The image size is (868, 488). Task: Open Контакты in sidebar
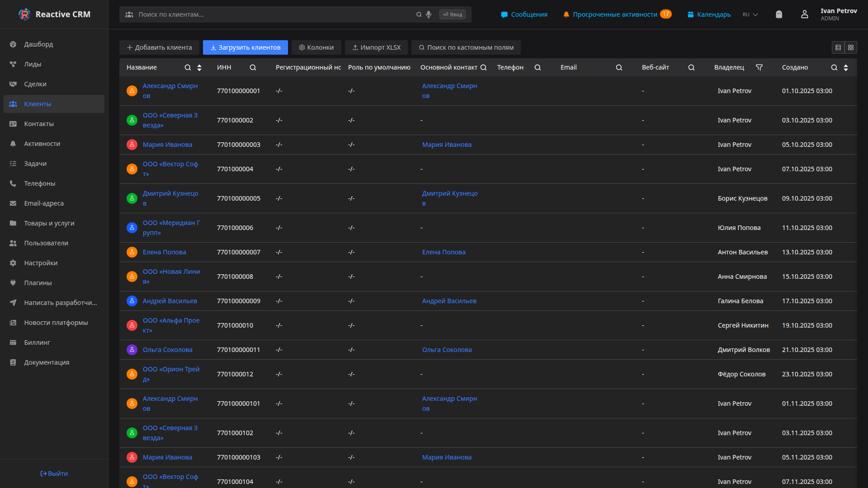pyautogui.click(x=54, y=124)
